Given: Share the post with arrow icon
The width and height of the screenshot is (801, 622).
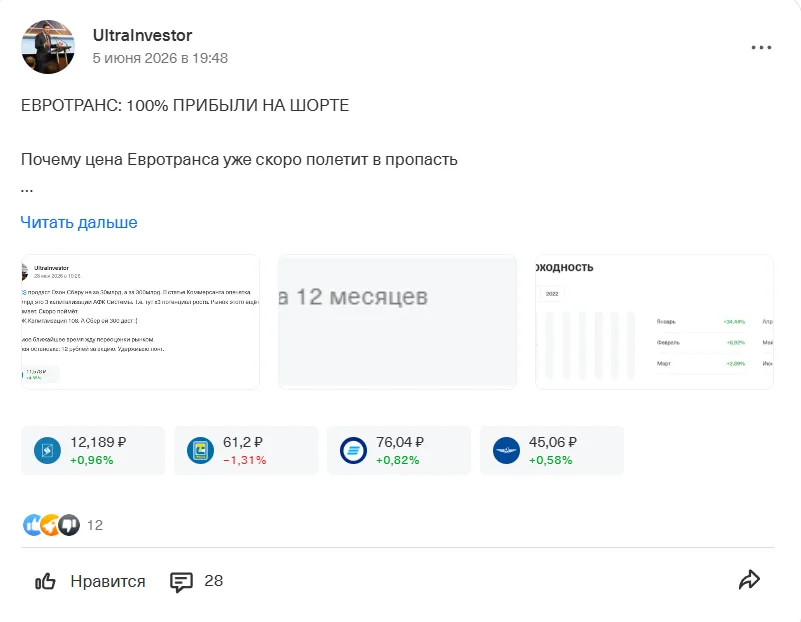Looking at the screenshot, I should 749,580.
